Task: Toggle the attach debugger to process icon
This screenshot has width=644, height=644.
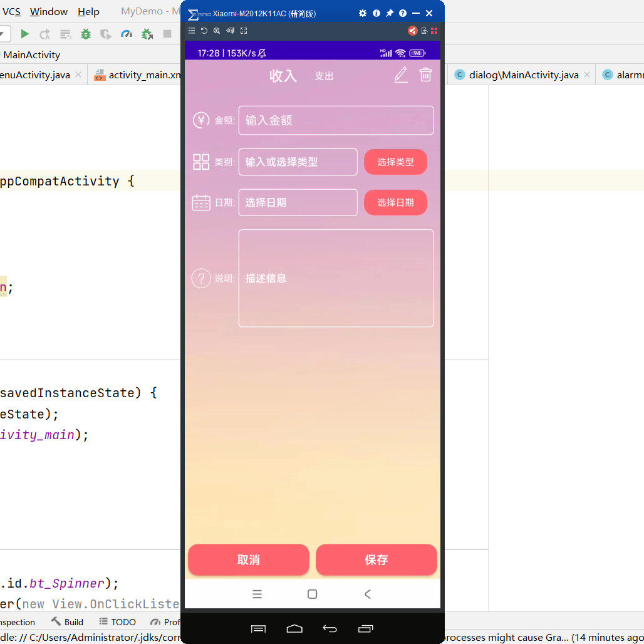Action: pos(147,34)
